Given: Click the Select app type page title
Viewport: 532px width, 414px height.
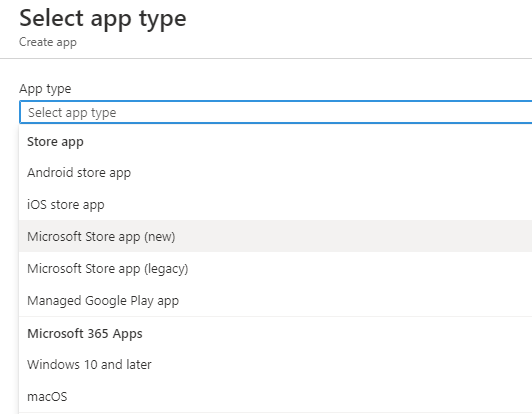Looking at the screenshot, I should click(103, 18).
